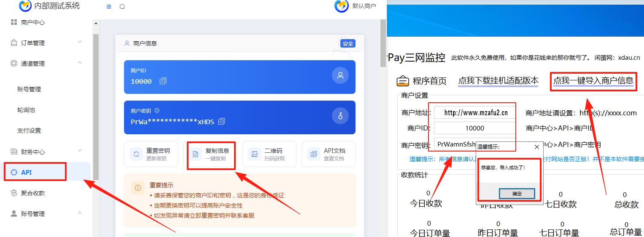The width and height of the screenshot is (644, 237).
Task: Click the 七日订单量 statistic label
Action: (x=559, y=233)
